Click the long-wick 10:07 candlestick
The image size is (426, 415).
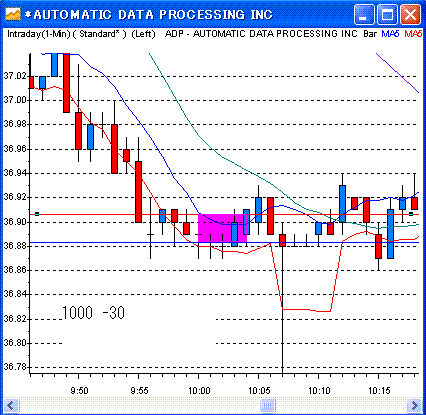click(x=282, y=240)
